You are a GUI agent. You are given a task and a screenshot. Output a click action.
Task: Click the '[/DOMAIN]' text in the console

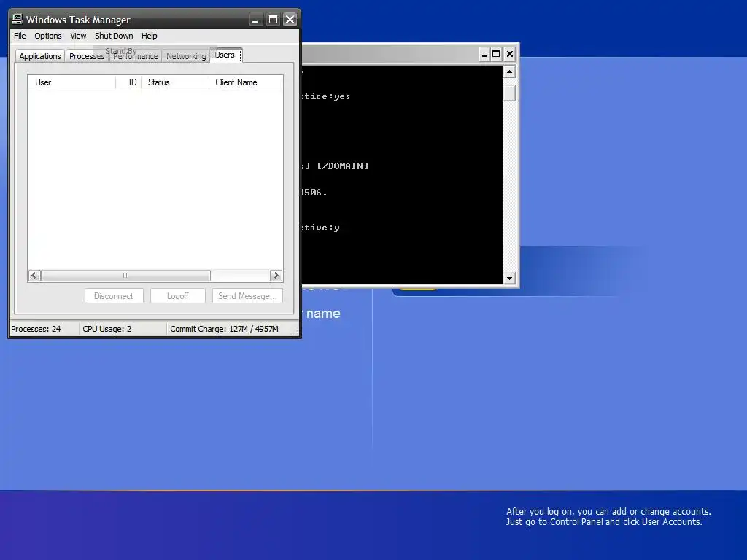pos(343,166)
